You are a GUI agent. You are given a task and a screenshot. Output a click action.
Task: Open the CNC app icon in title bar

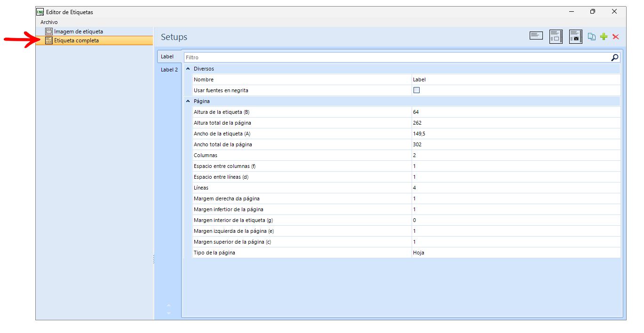(40, 12)
